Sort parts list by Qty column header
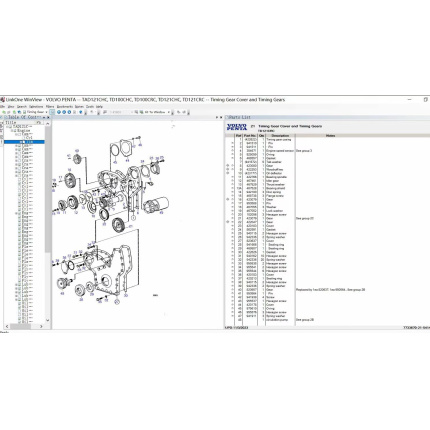Viewport: 430px width, 430px height. click(262, 136)
